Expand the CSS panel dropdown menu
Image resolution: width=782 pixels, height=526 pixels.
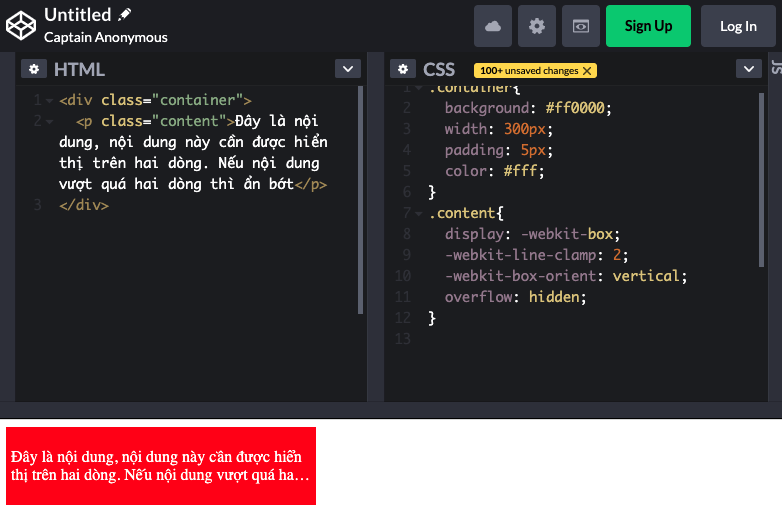pos(748,69)
